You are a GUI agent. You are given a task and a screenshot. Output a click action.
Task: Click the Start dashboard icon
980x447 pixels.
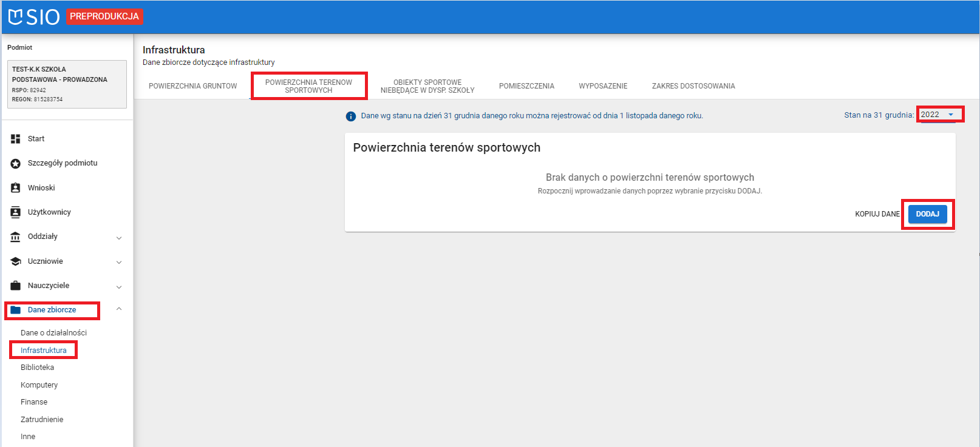click(x=16, y=139)
